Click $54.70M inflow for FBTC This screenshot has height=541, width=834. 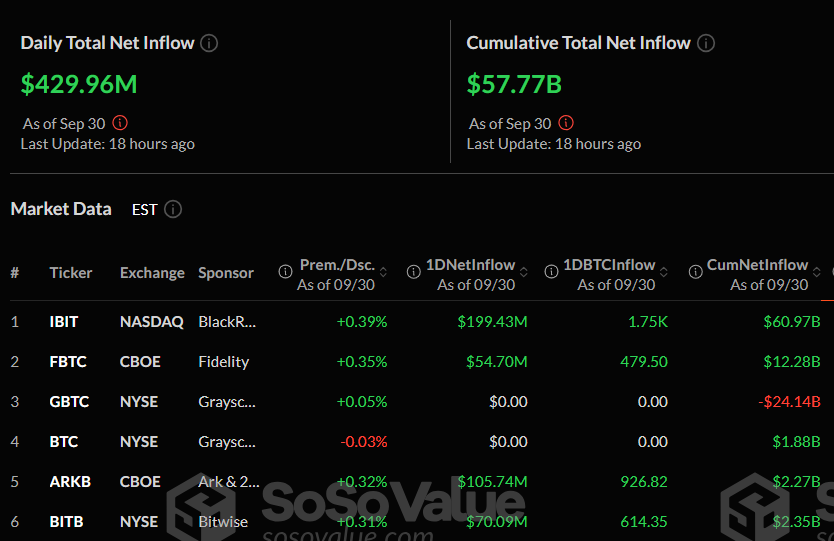(497, 362)
